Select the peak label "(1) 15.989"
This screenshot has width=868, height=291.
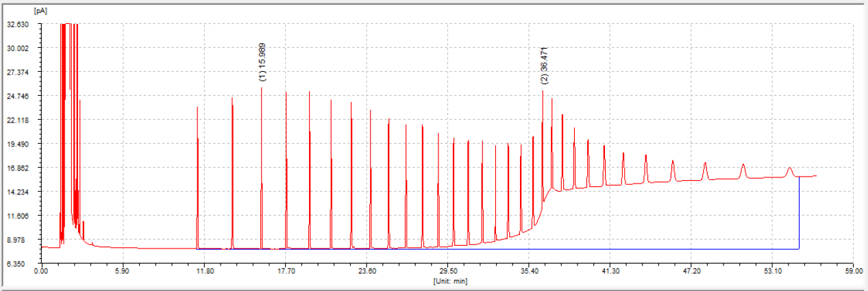pos(262,62)
